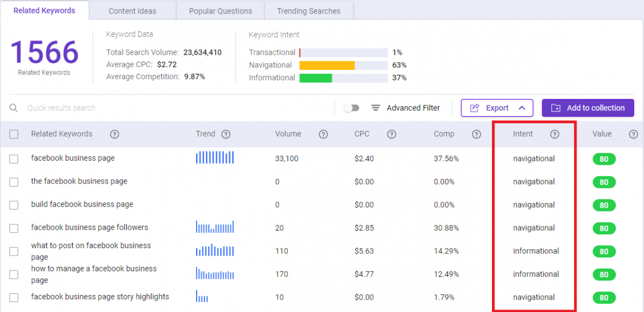Screen dimensions: 644x312
Task: Tick facebook business page story highlights checkbox
Action: [x=14, y=298]
